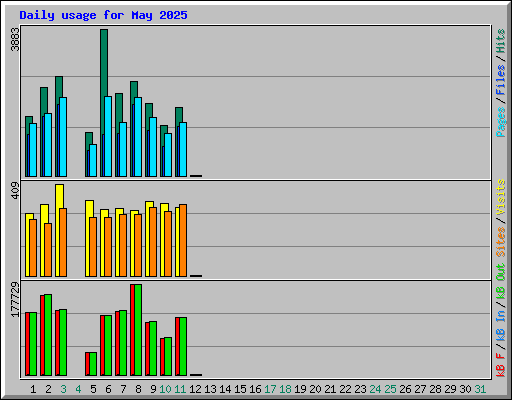
Task: Click the 3883 hits axis value
Action: [15, 39]
